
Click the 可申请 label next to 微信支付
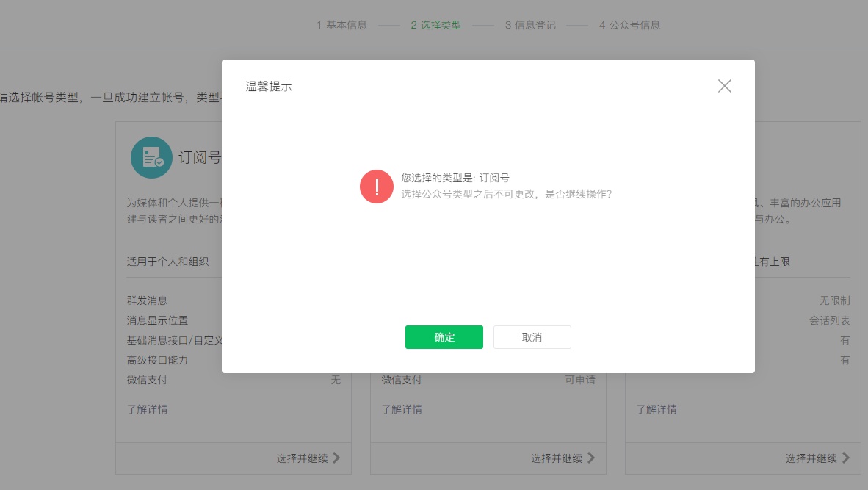(x=579, y=380)
